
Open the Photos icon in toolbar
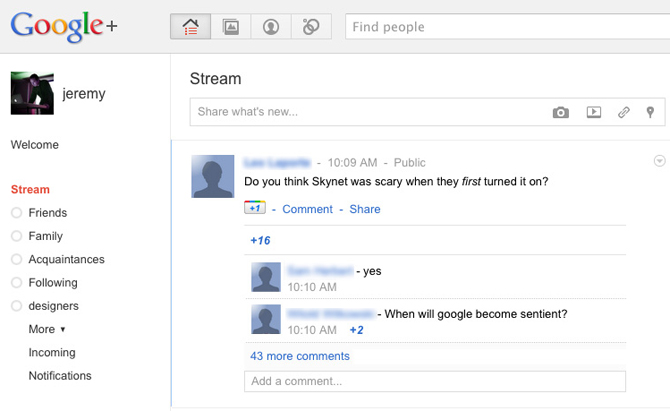(231, 26)
